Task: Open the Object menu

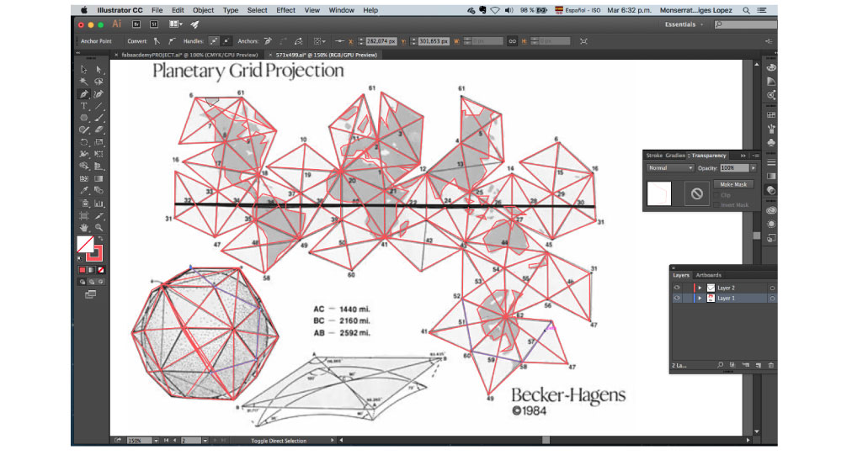Action: (203, 10)
